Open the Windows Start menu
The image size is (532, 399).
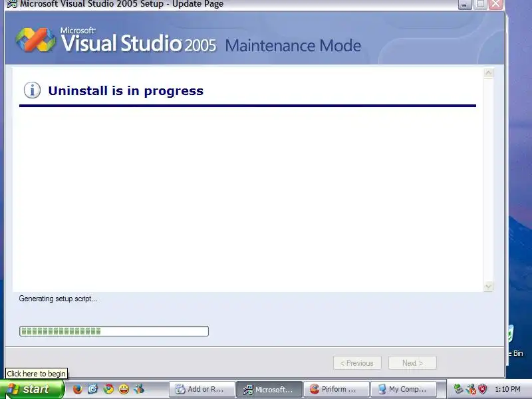click(x=31, y=389)
